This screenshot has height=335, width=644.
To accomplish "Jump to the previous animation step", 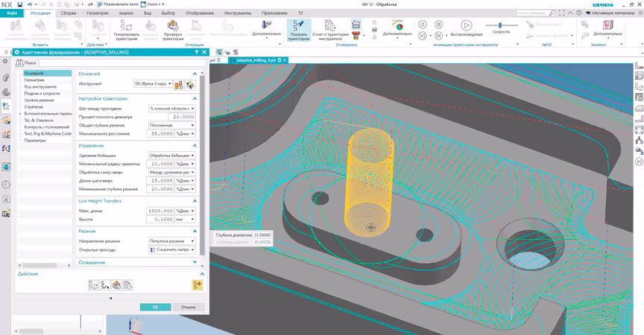I will coord(423,36).
